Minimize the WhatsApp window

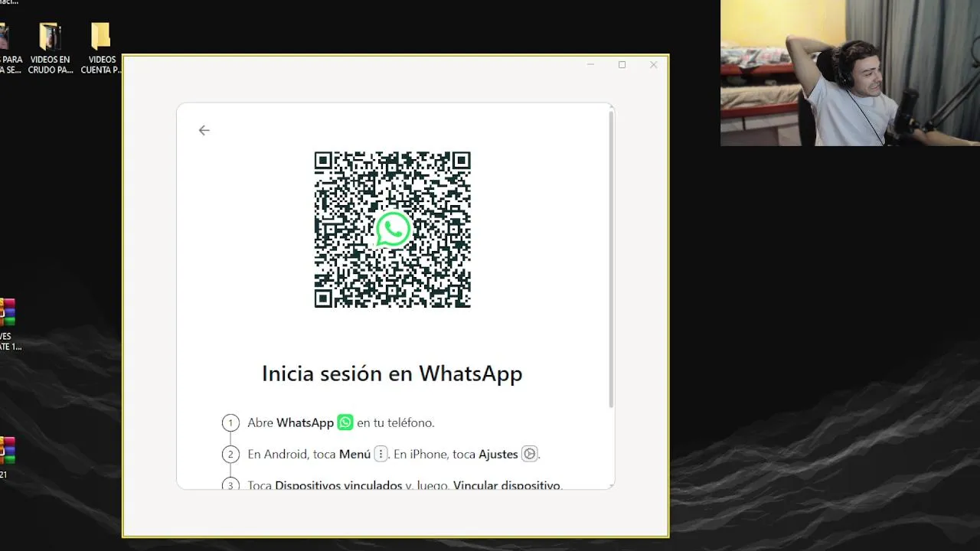tap(590, 65)
